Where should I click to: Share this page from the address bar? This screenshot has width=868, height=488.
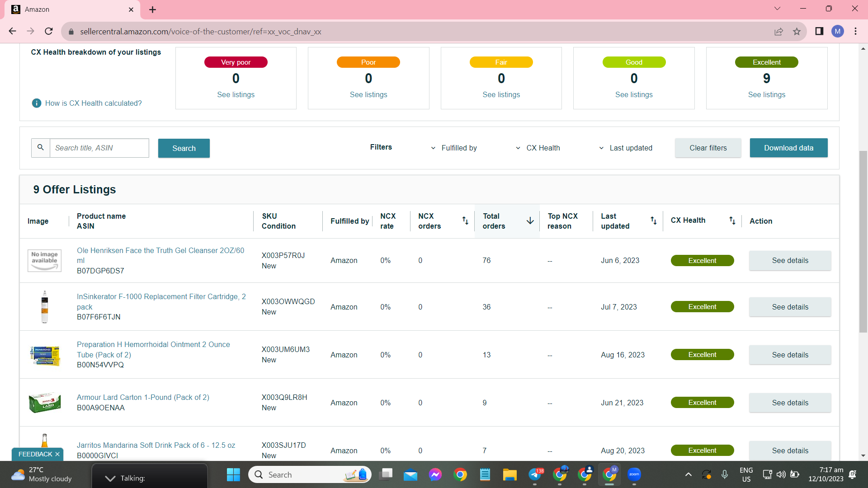pos(778,32)
